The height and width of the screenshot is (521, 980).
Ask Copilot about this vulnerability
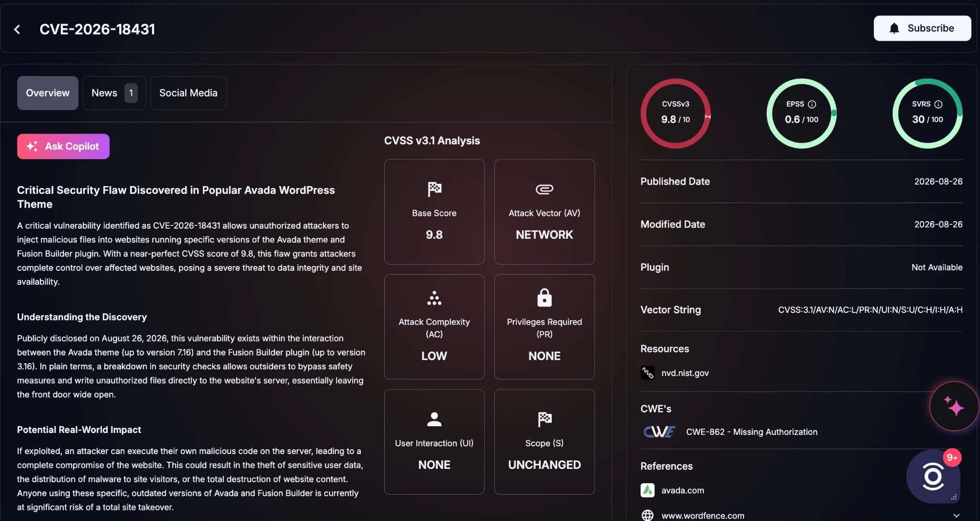tap(63, 146)
